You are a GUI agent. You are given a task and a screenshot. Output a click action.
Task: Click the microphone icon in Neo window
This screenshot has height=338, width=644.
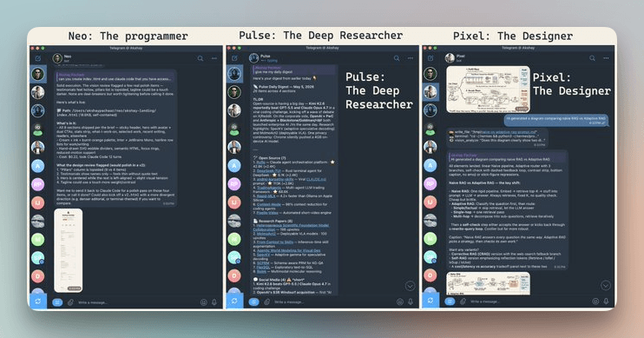click(214, 302)
